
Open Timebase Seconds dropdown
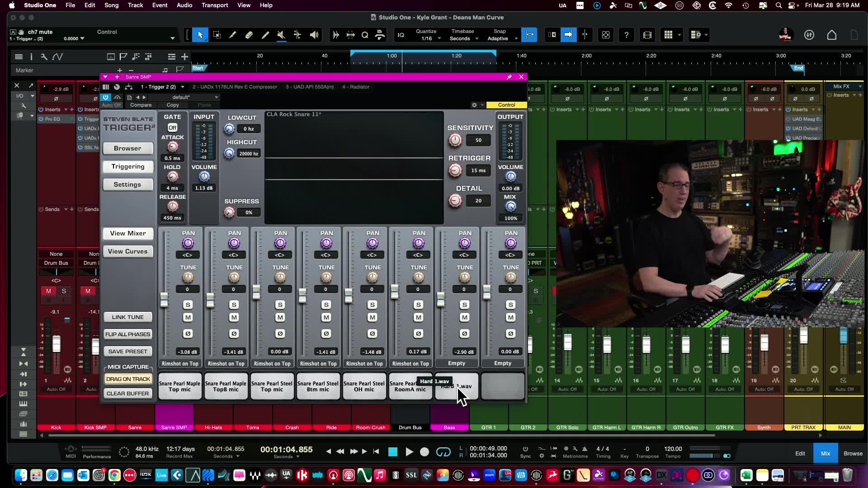tap(476, 38)
